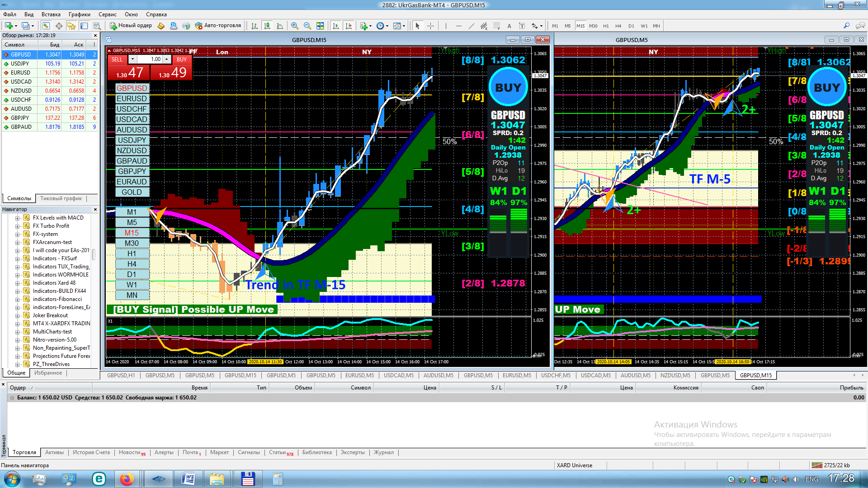Click the zoom out magnifier icon
Image resolution: width=868 pixels, height=488 pixels.
(307, 26)
